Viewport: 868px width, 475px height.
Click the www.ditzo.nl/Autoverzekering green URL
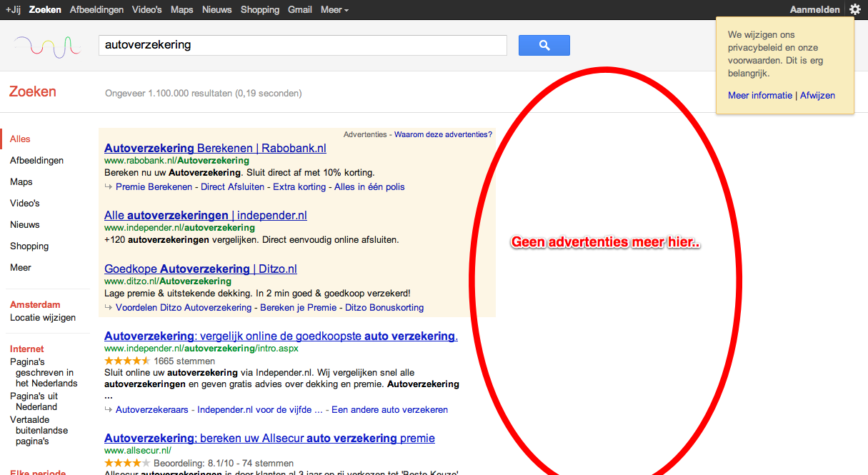coord(168,281)
